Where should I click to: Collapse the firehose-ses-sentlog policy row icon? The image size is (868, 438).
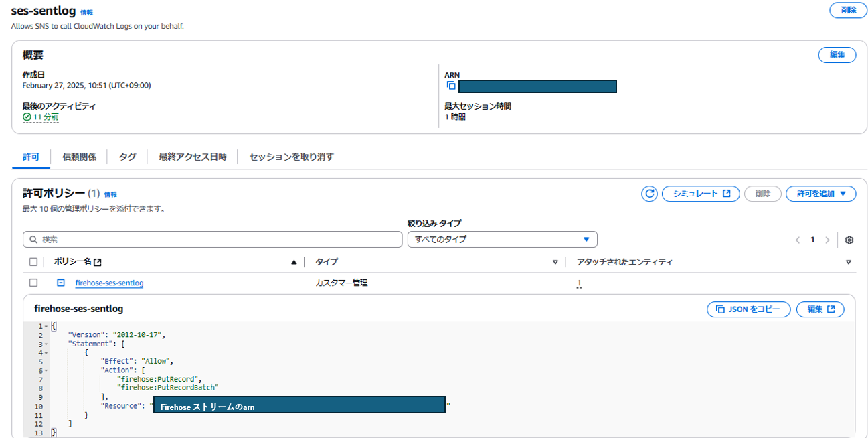coord(60,283)
